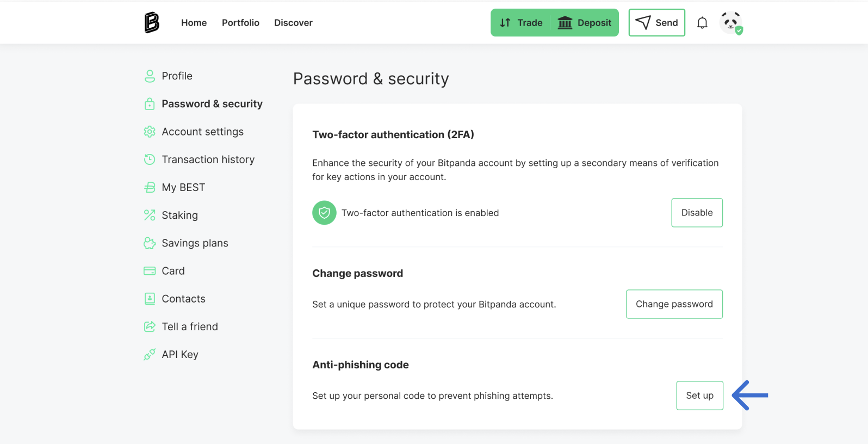Open Account settings page
The image size is (868, 444).
pyautogui.click(x=203, y=132)
